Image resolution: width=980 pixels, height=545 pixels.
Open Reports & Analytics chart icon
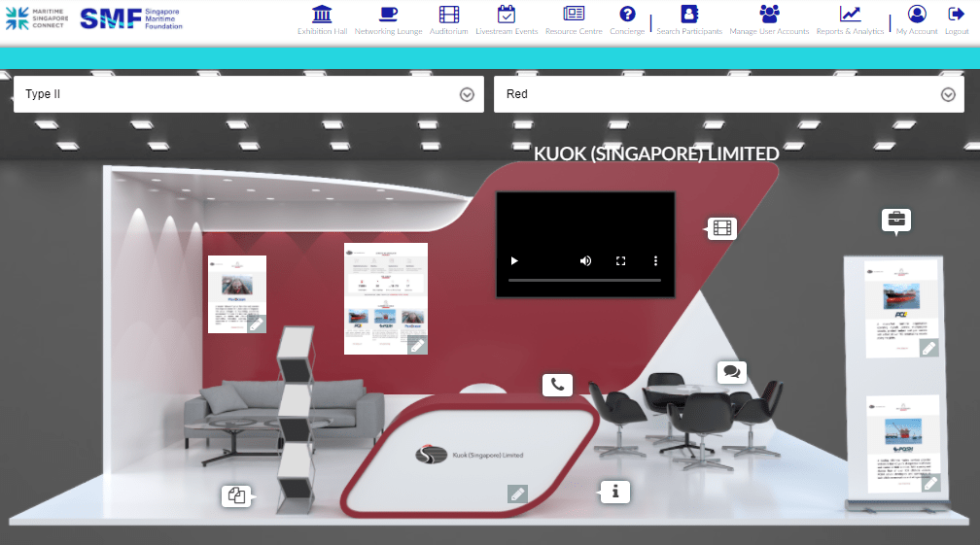(x=850, y=14)
